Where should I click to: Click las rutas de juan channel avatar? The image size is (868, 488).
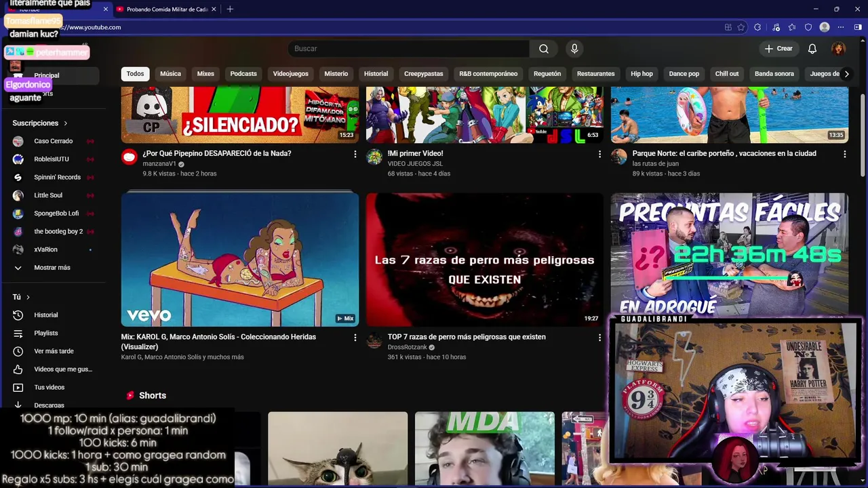[x=619, y=157]
